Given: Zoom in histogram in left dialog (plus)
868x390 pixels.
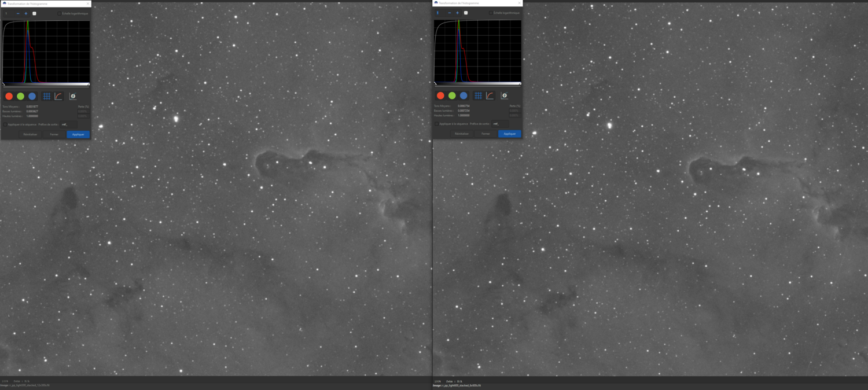Looking at the screenshot, I should tap(26, 13).
